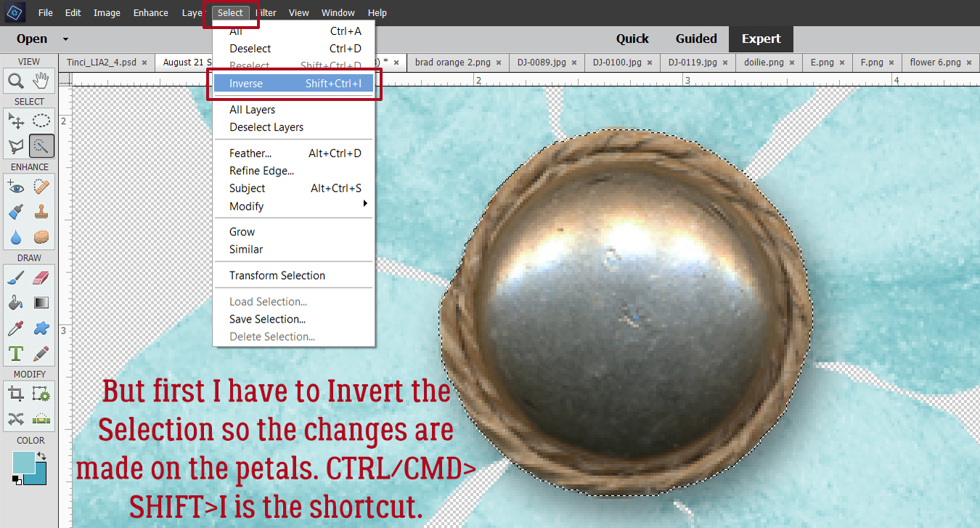The image size is (980, 528).
Task: Select the Elliptical Marquee tool
Action: pyautogui.click(x=42, y=121)
